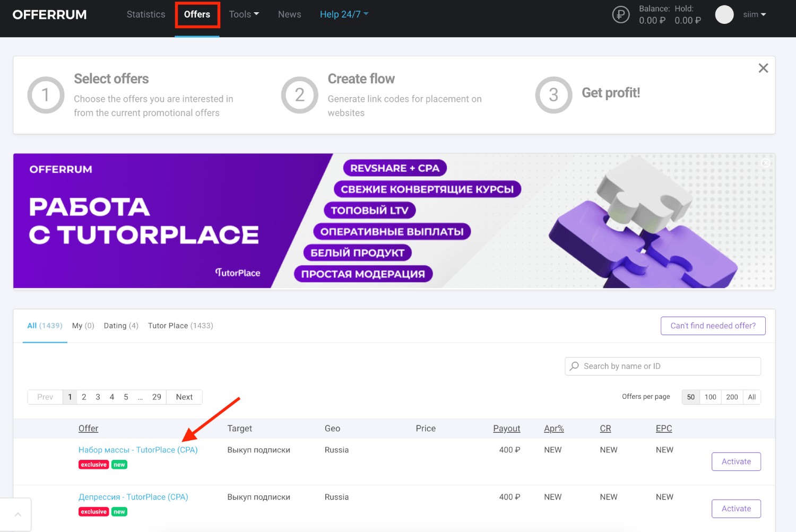Open the Tools dropdown menu
The image size is (796, 532).
244,14
